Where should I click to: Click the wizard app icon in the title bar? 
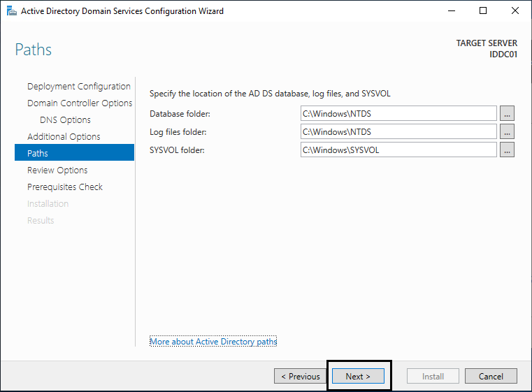[x=12, y=11]
